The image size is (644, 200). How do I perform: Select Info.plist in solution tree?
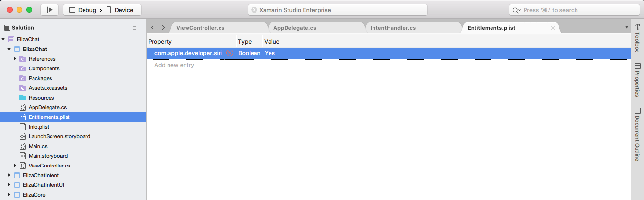(x=38, y=127)
